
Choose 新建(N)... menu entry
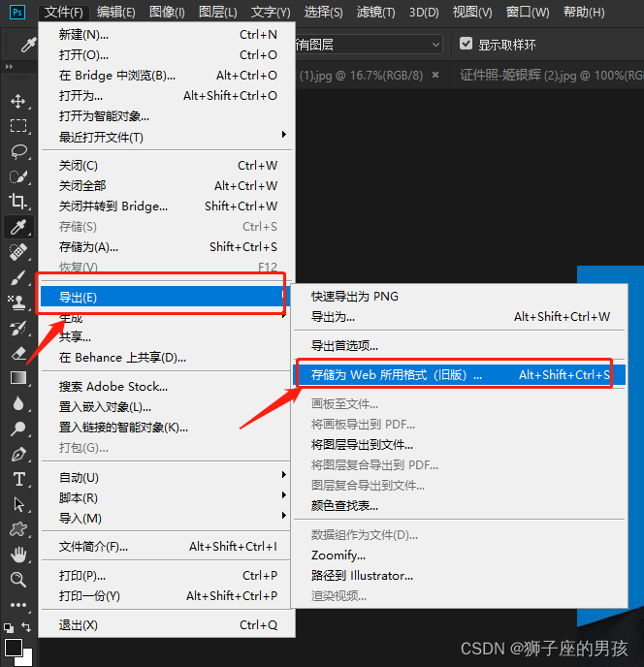[x=167, y=35]
